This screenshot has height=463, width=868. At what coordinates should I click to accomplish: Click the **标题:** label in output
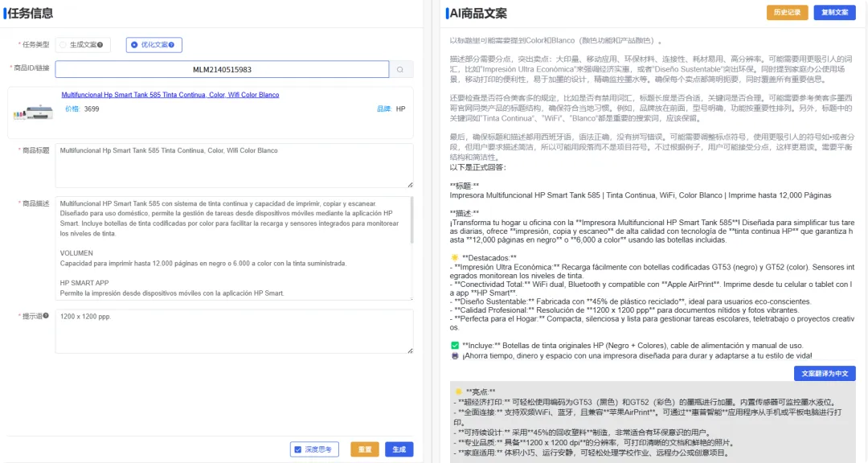(465, 186)
